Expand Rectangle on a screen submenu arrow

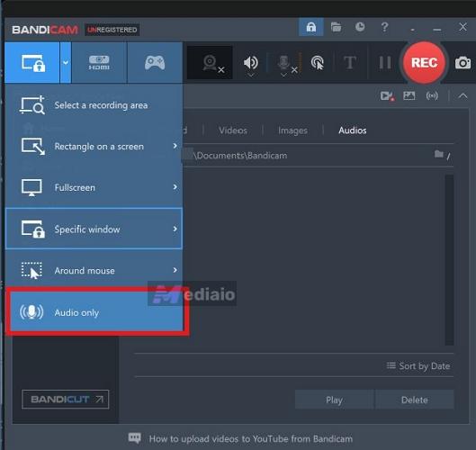pos(175,146)
